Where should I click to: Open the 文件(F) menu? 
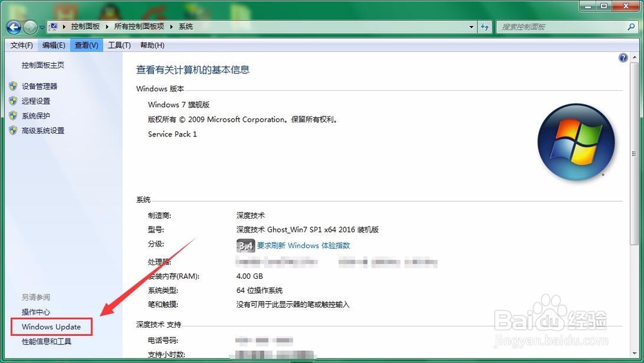[22, 45]
